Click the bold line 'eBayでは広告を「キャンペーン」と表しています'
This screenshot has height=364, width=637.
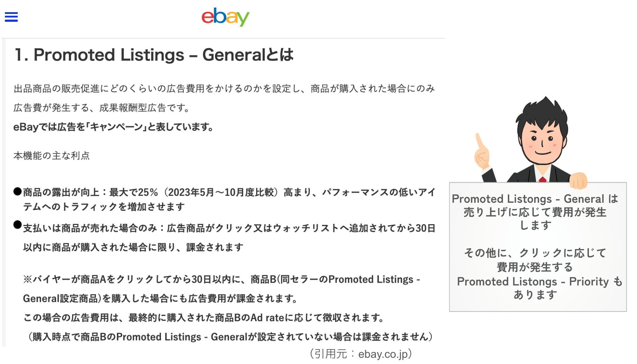pyautogui.click(x=113, y=127)
